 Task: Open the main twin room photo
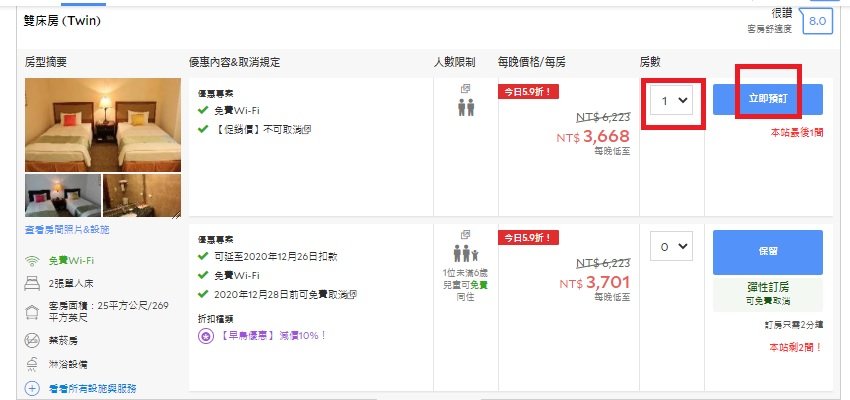click(102, 125)
